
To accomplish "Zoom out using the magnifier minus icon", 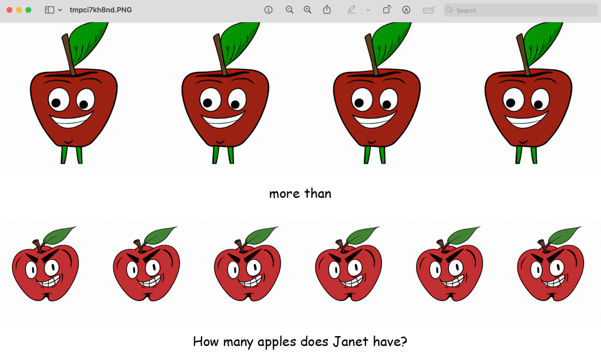I will [289, 10].
